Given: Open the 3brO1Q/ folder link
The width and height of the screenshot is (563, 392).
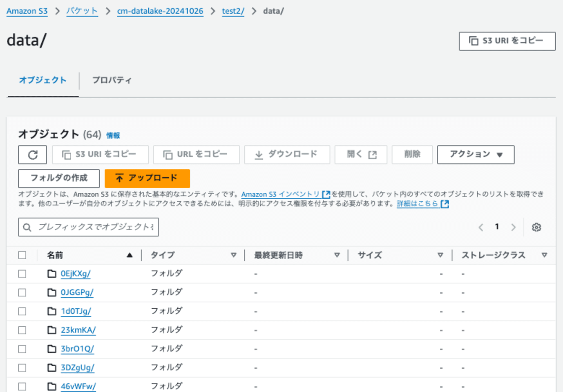Looking at the screenshot, I should [x=77, y=349].
